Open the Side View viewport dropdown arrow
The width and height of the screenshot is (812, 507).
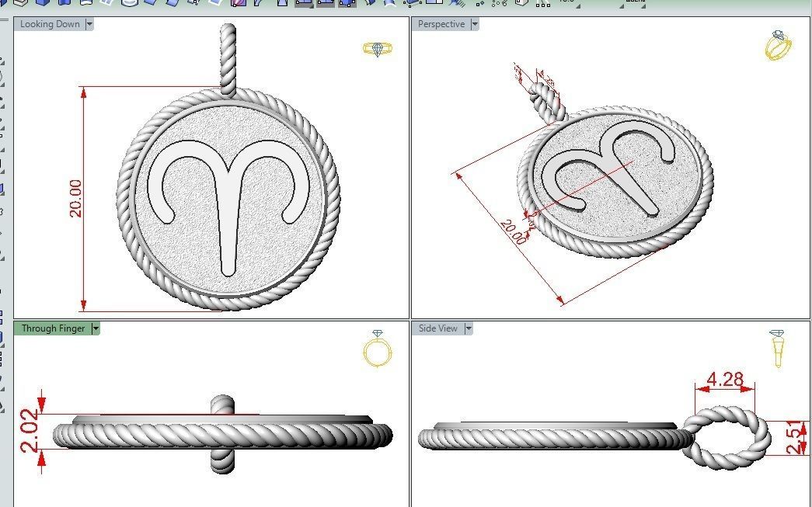[468, 328]
